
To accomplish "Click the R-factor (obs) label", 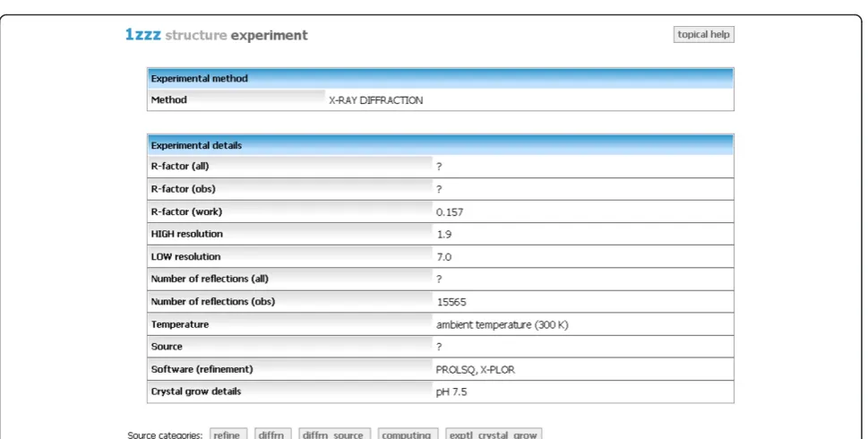I will (184, 189).
